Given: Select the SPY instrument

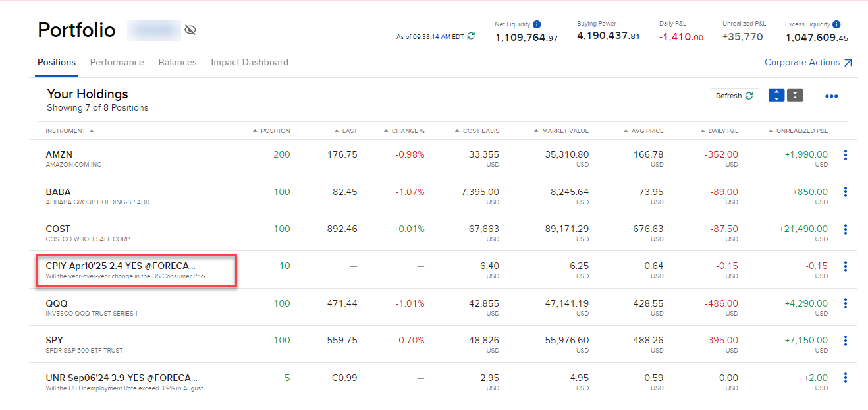Looking at the screenshot, I should [x=55, y=341].
